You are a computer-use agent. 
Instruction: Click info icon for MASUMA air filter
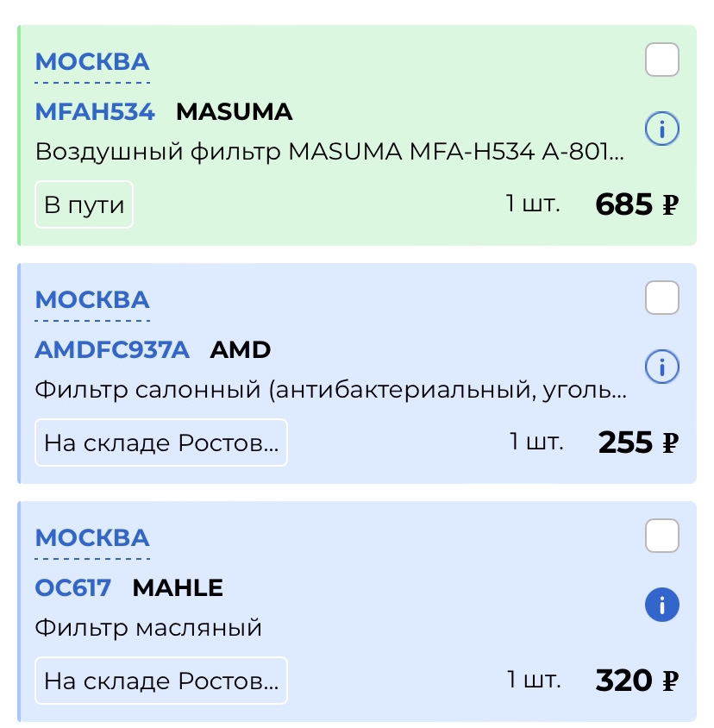662,130
